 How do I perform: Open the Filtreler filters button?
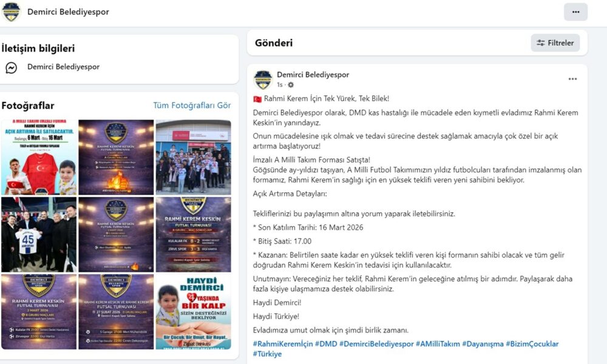(x=555, y=43)
